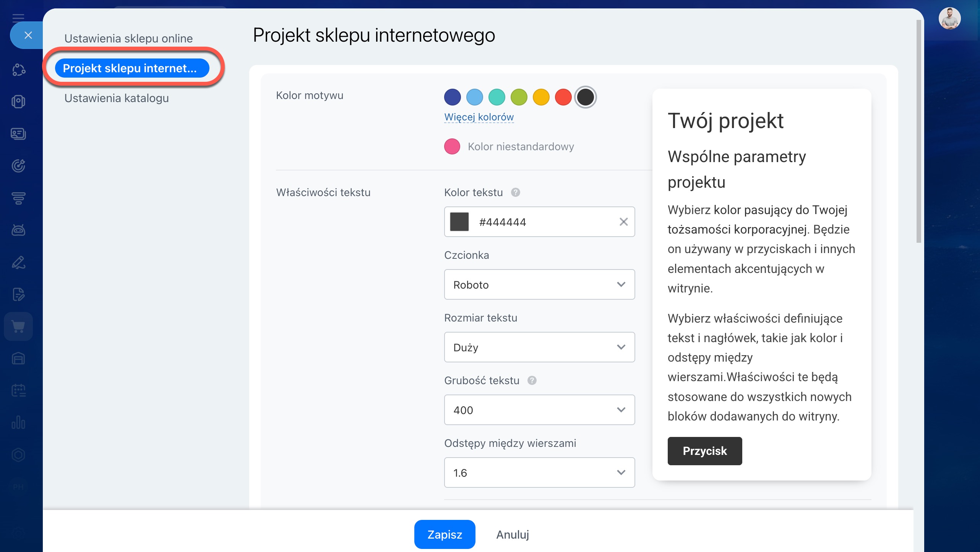Click the bar chart analytics sidebar icon
This screenshot has width=980, height=552.
click(x=18, y=422)
